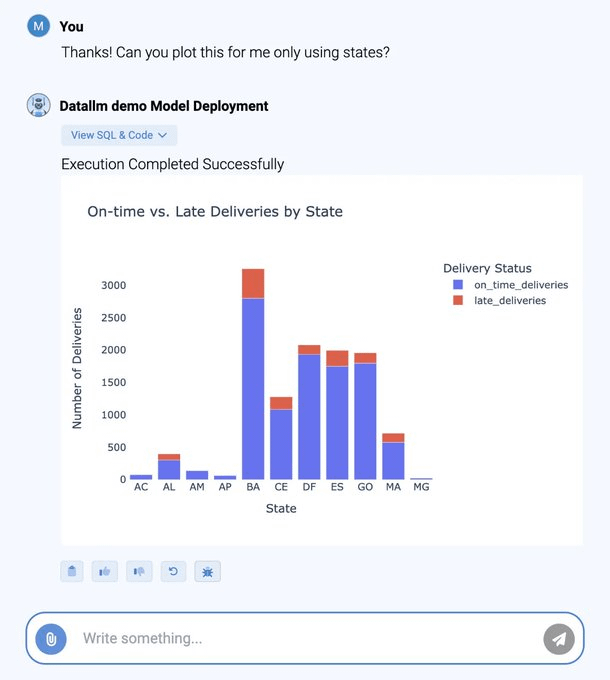Click the thumbs up icon

(105, 571)
